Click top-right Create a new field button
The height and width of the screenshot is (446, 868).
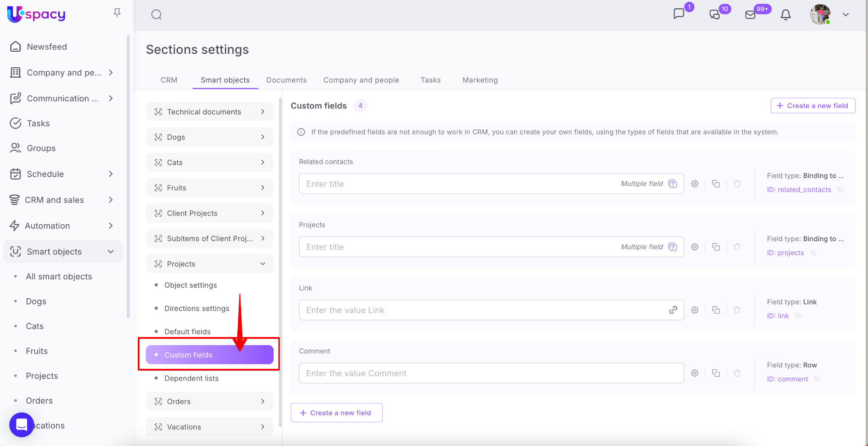point(812,106)
